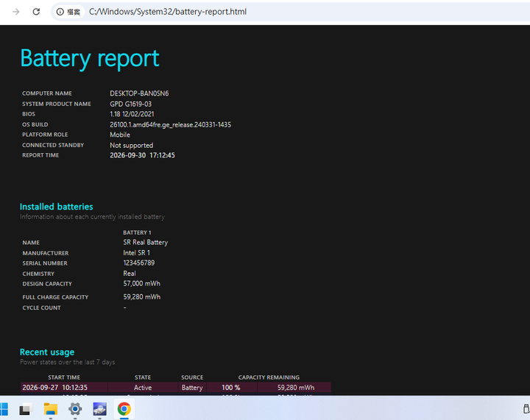Click the SYSTEM PRODUCT NAME label
530x420 pixels.
point(57,104)
